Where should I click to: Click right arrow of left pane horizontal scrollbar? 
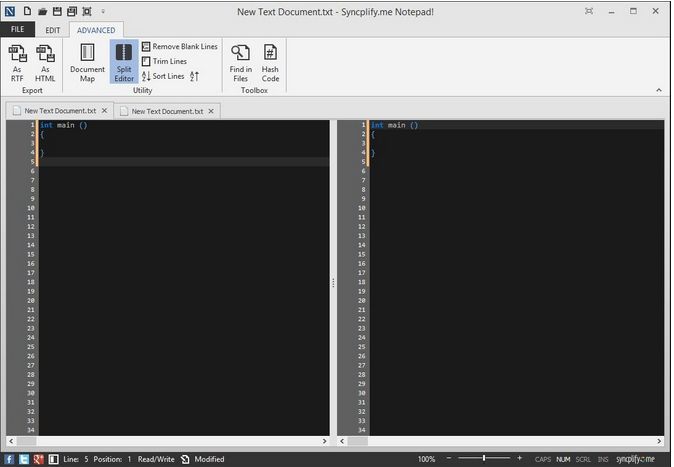pos(325,441)
